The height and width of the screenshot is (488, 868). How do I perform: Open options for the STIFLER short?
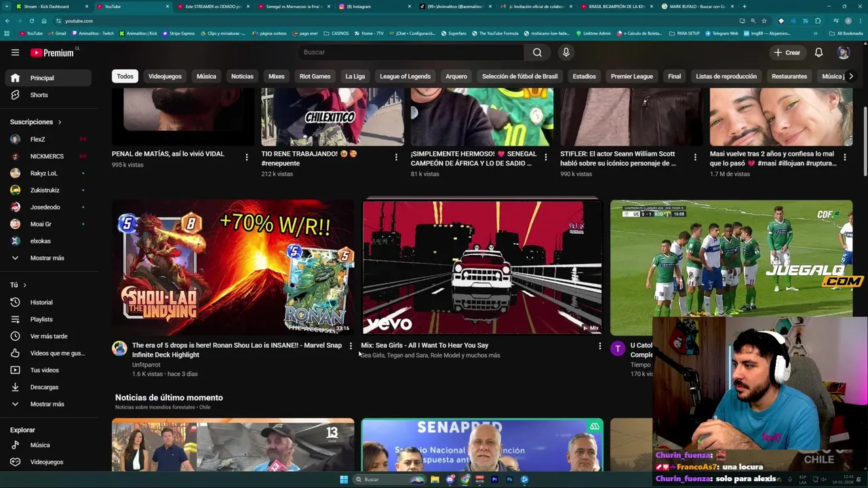[x=695, y=157]
